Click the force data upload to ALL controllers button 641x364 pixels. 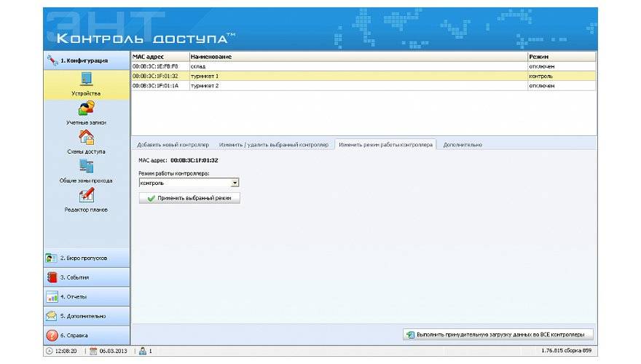point(499,335)
